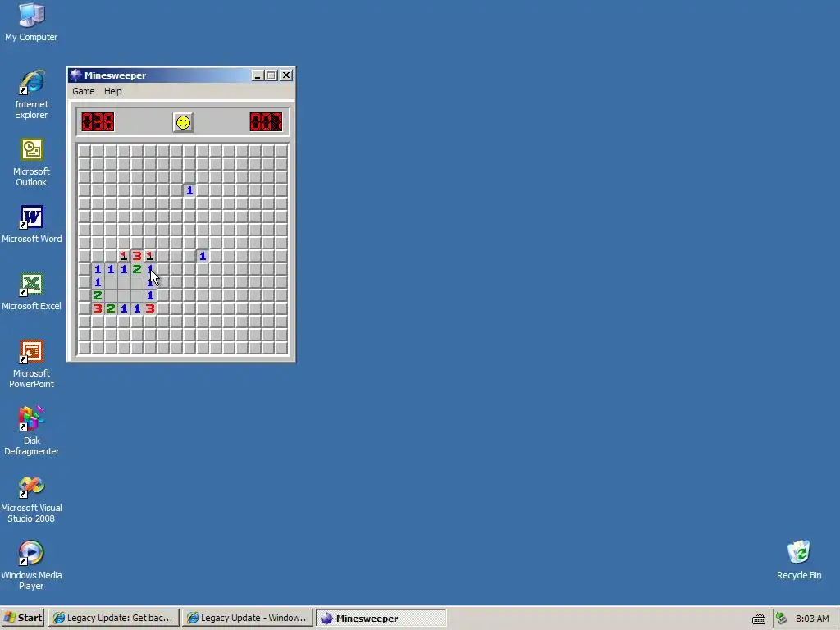Select the Recycle Bin desktop icon
840x630 pixels.
pyautogui.click(x=799, y=559)
